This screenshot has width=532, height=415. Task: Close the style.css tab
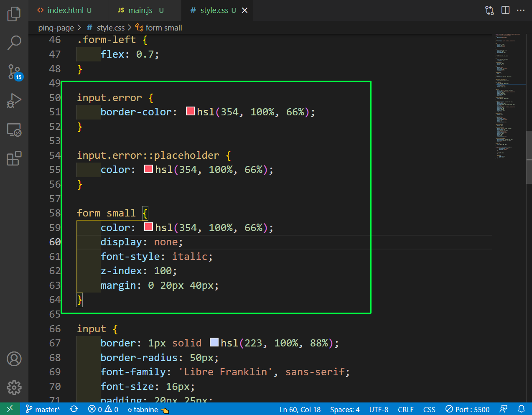pos(245,10)
